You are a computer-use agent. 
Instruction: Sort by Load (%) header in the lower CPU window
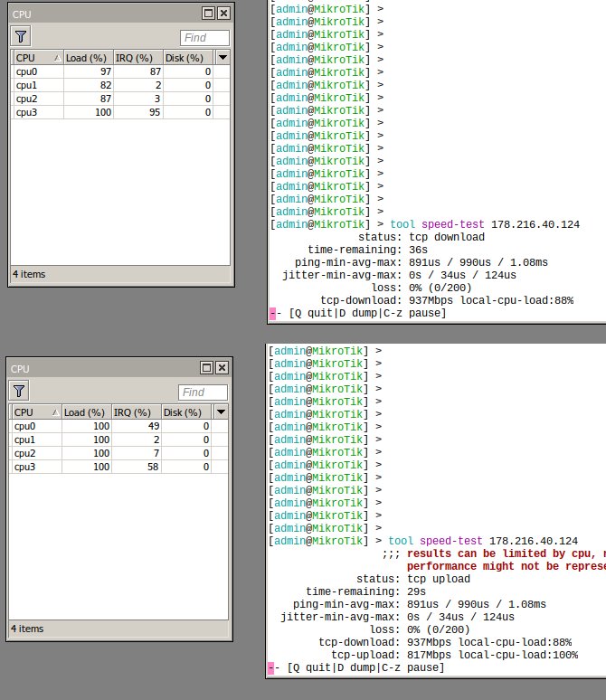(87, 412)
